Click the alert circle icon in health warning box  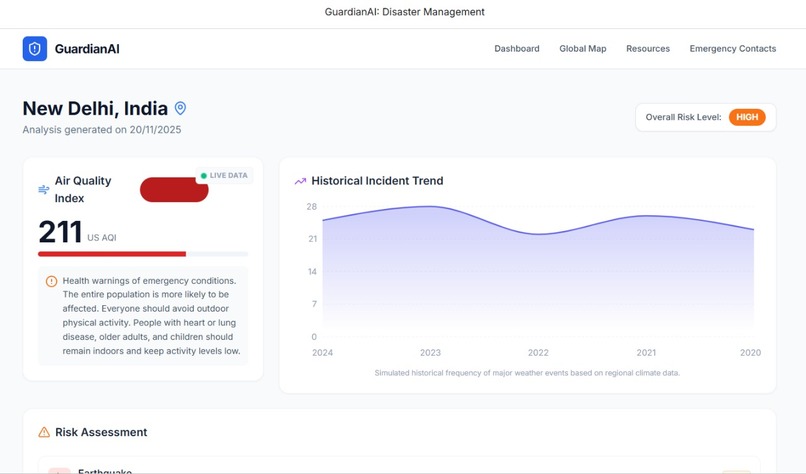tap(51, 281)
